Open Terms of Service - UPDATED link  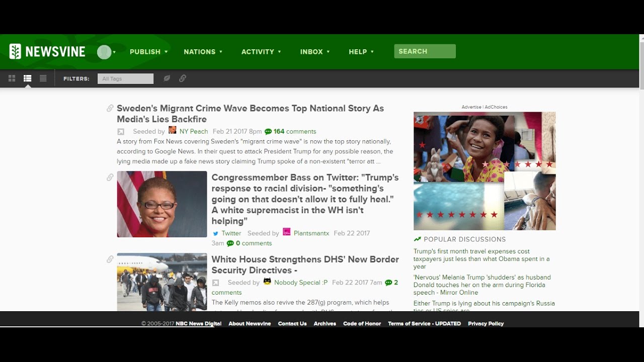click(x=424, y=324)
